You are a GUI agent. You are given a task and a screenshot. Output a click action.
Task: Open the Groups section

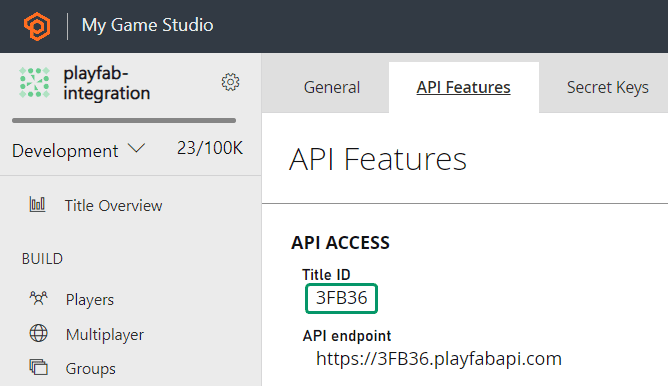(x=90, y=369)
